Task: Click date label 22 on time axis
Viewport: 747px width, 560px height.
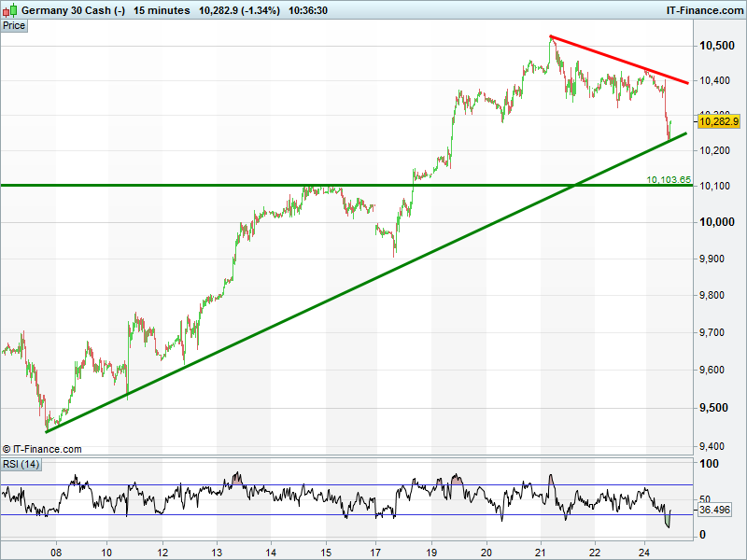Action: pyautogui.click(x=595, y=553)
